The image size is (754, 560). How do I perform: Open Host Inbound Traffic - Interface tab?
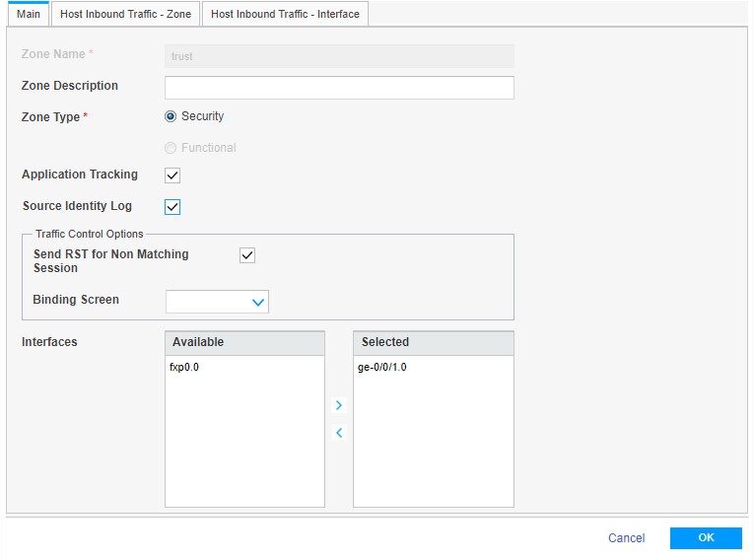point(285,15)
